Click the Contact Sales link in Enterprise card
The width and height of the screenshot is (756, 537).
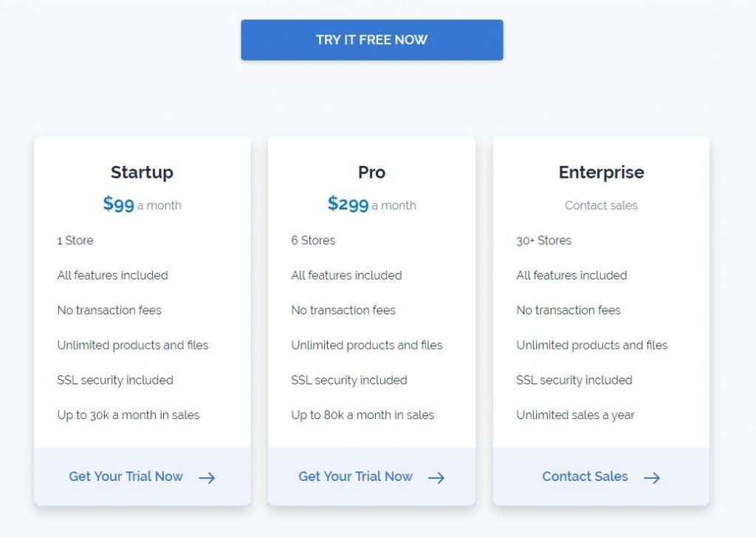(585, 477)
